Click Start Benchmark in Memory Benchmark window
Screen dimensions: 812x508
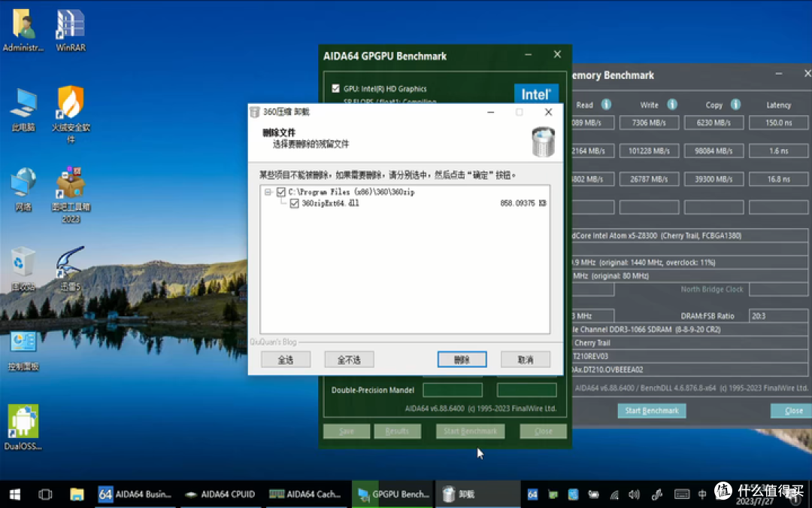tap(651, 411)
